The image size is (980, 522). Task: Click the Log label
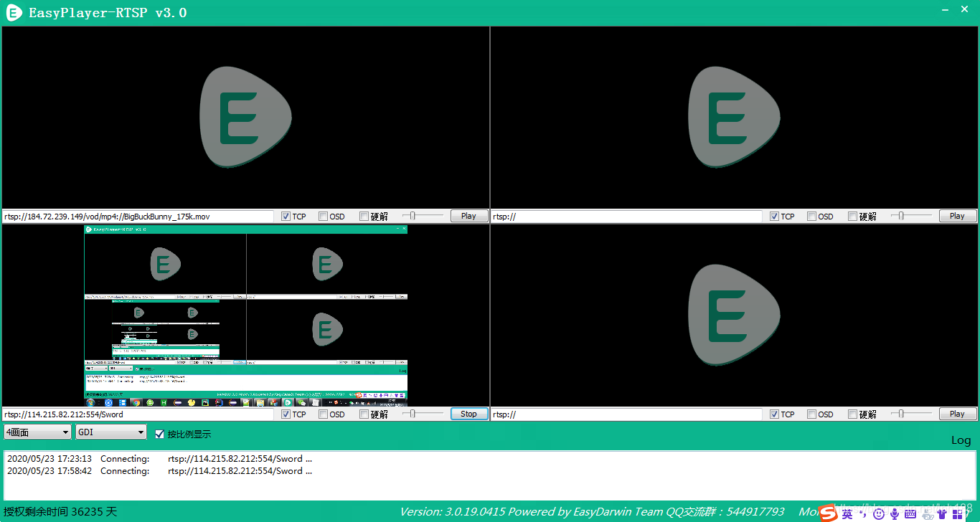click(x=961, y=440)
